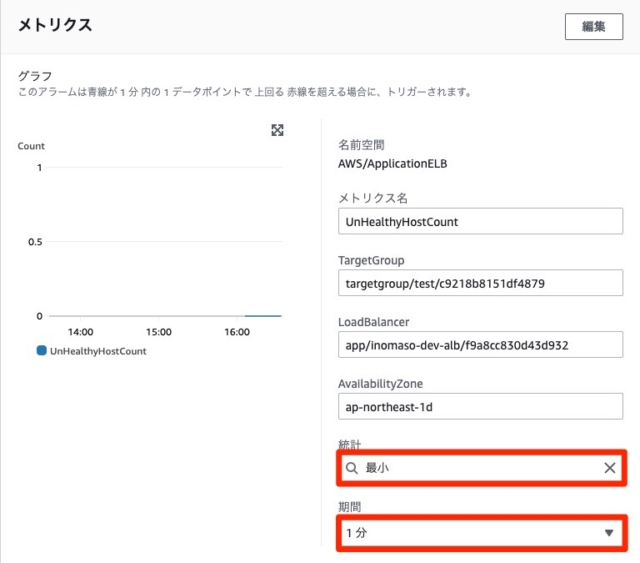Image resolution: width=640 pixels, height=563 pixels.
Task: Click the 編集 button
Action: click(593, 27)
